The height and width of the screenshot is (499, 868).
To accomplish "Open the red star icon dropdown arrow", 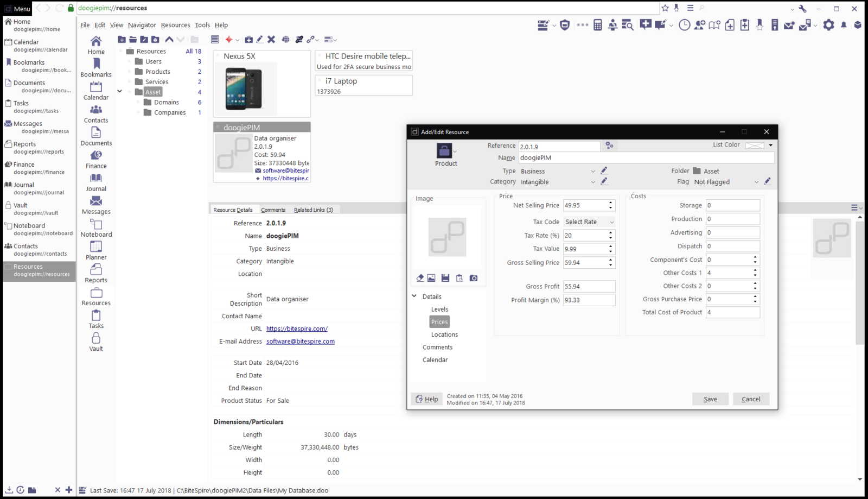I will click(237, 40).
